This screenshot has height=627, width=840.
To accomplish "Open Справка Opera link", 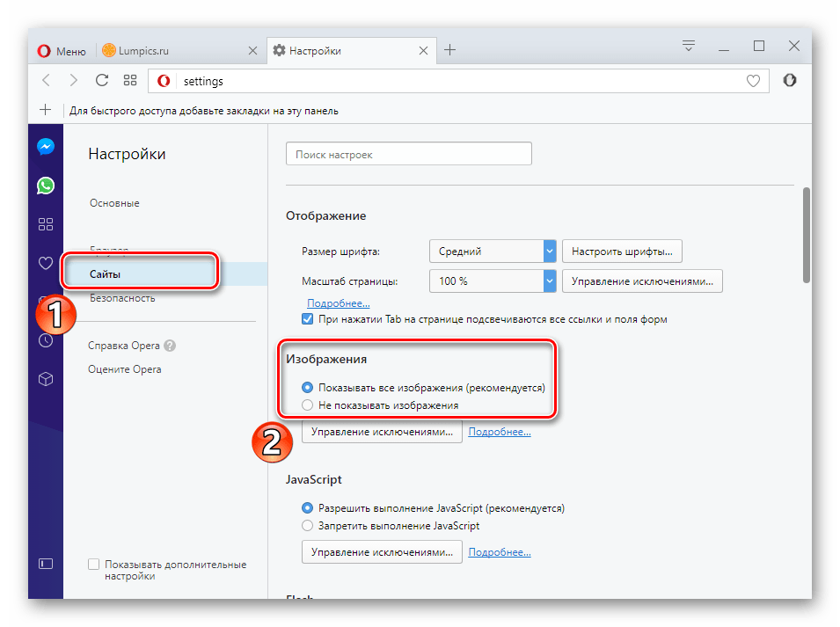I will 124,346.
